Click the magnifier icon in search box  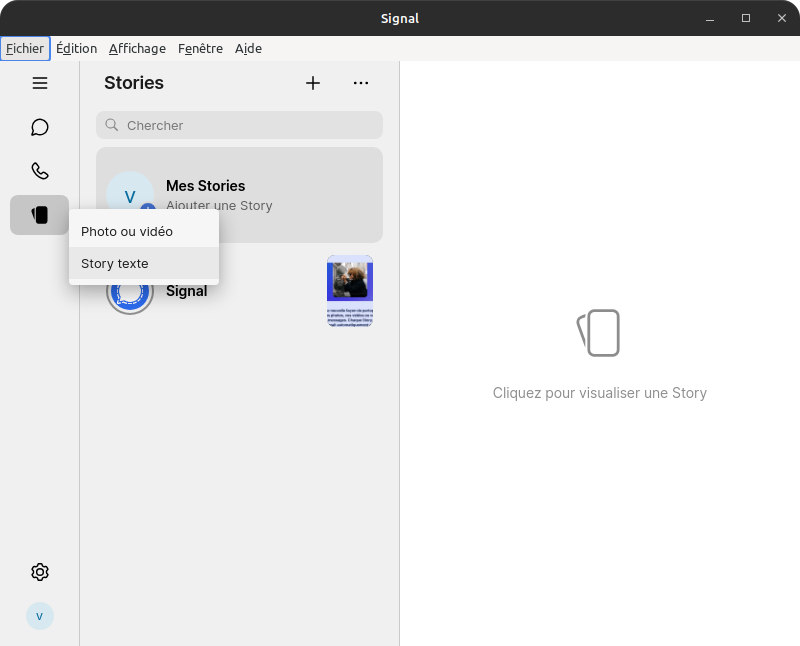[x=112, y=125]
